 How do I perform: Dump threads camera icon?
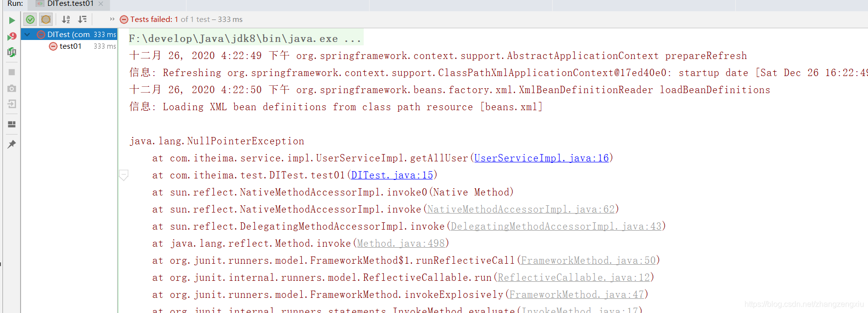tap(12, 88)
